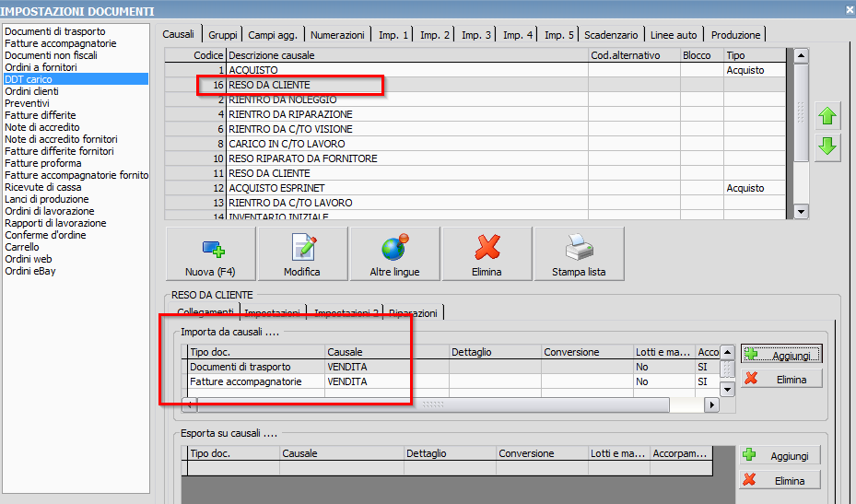Image resolution: width=856 pixels, height=504 pixels.
Task: Click up arrow of causali list scrollbar
Action: point(801,55)
